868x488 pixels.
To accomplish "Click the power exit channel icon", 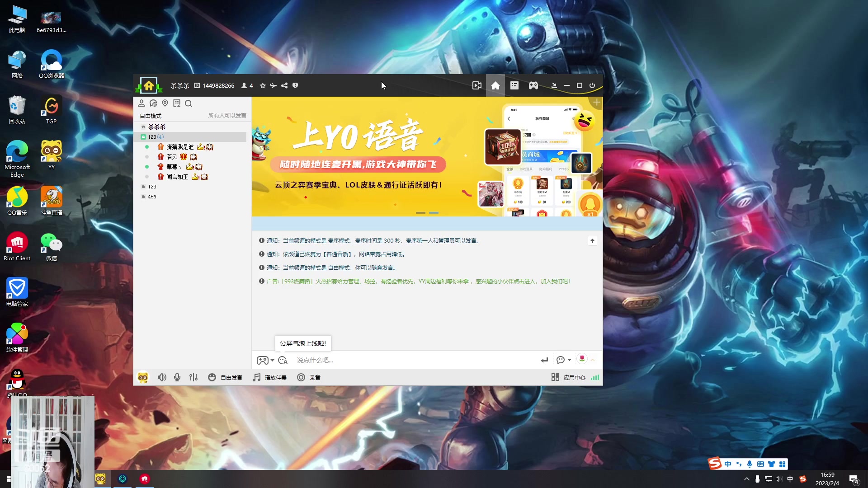I will 592,85.
